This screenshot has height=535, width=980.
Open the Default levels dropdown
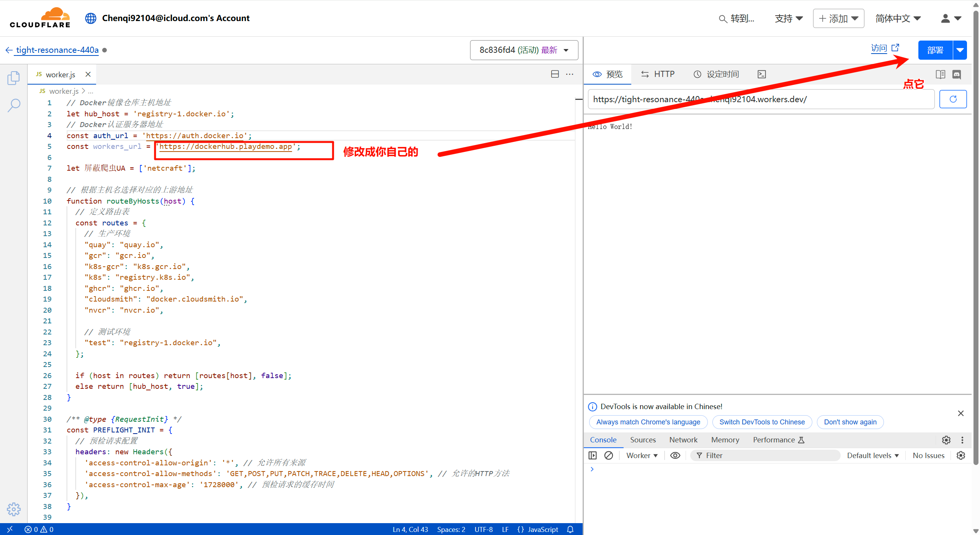coord(872,455)
